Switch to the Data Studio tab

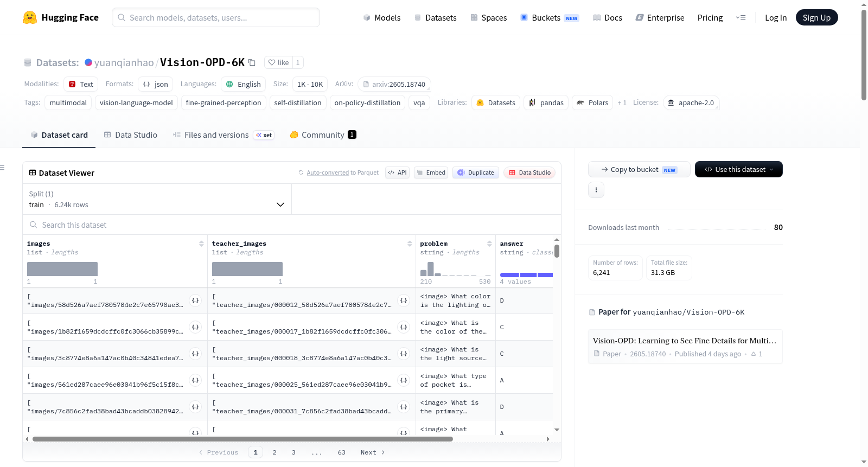pyautogui.click(x=131, y=135)
